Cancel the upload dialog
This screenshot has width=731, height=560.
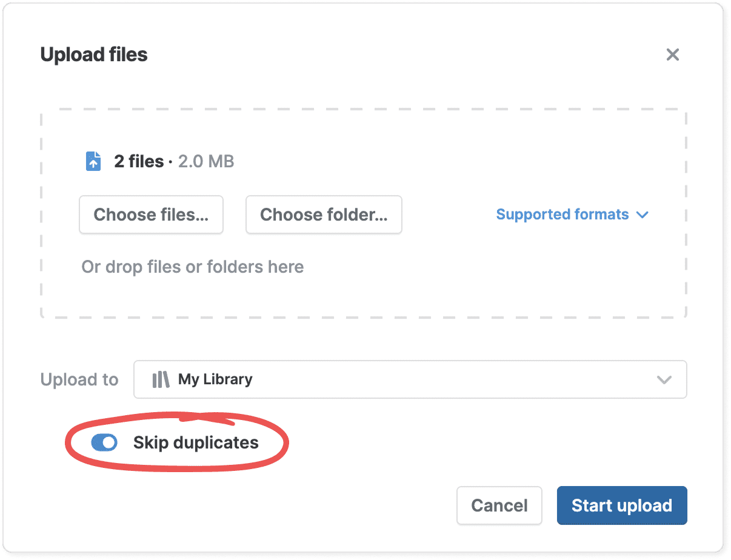tap(499, 505)
